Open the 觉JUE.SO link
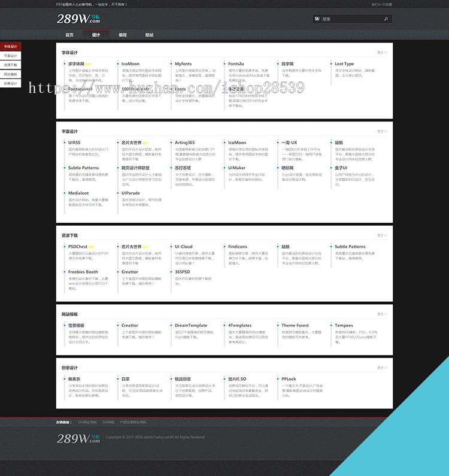Image resolution: width=449 pixels, height=476 pixels. (237, 379)
